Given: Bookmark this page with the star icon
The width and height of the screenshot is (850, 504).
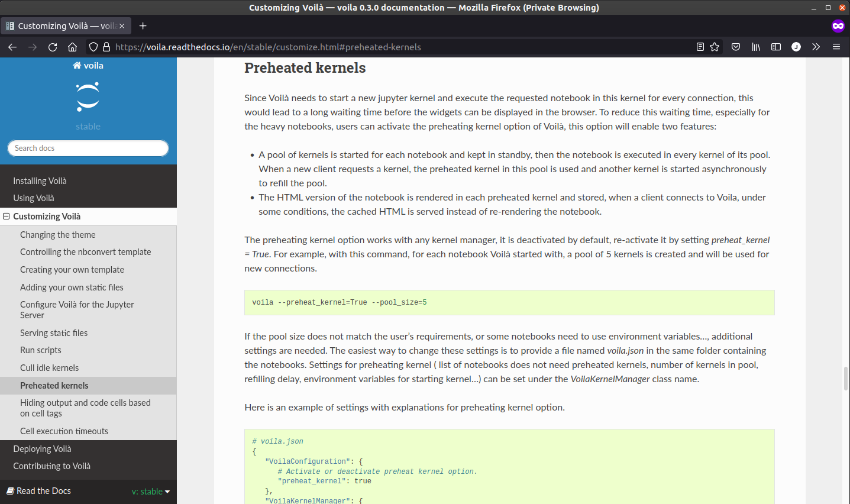Looking at the screenshot, I should (x=715, y=47).
